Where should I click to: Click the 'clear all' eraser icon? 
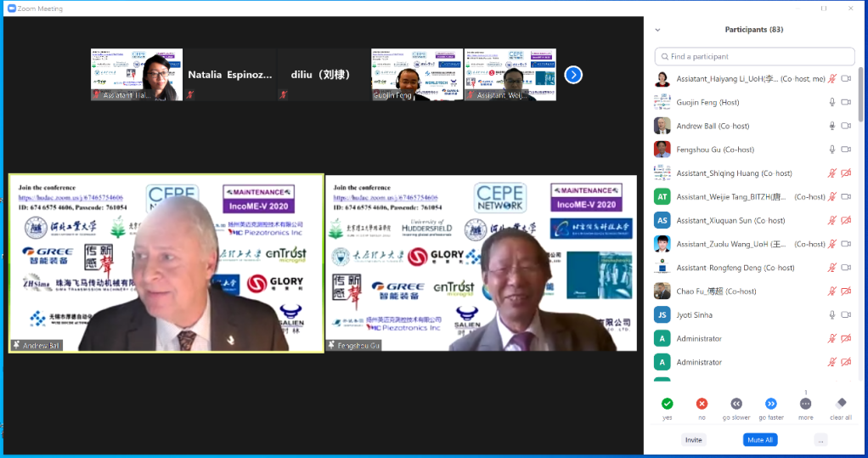841,404
